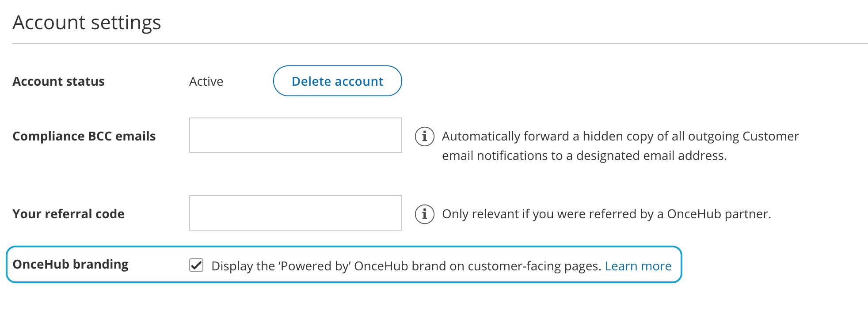Click the Compliance BCC emails label

coord(84,136)
